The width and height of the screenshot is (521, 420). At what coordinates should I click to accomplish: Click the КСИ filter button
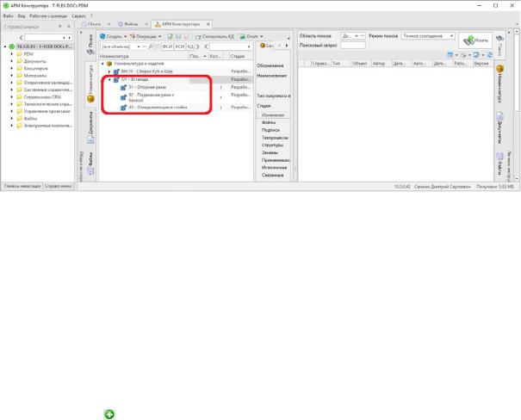pyautogui.click(x=180, y=46)
